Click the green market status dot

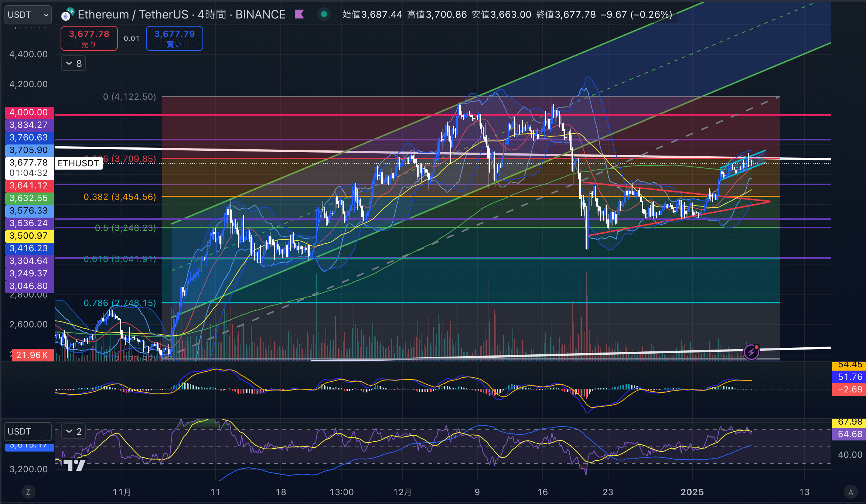pyautogui.click(x=324, y=14)
